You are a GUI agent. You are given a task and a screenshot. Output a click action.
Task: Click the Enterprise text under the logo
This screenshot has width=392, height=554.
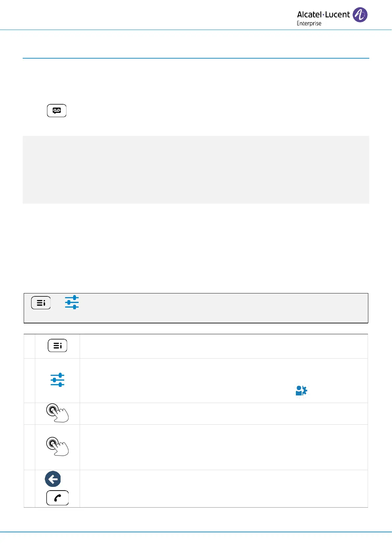(x=309, y=23)
